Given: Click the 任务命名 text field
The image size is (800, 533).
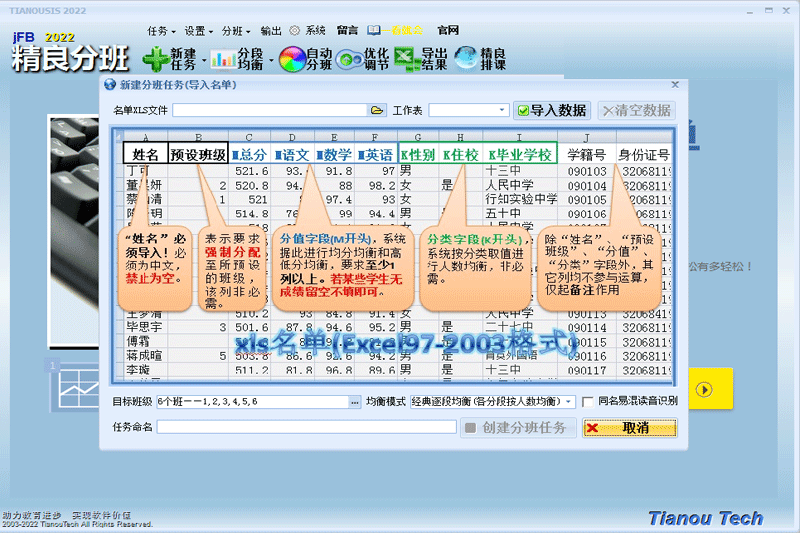Looking at the screenshot, I should pyautogui.click(x=307, y=427).
